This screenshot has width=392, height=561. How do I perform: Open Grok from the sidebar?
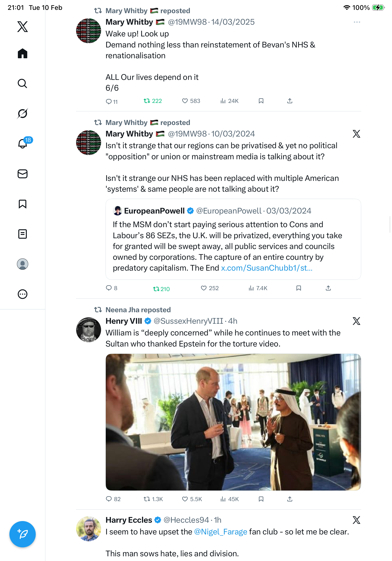[x=23, y=113]
